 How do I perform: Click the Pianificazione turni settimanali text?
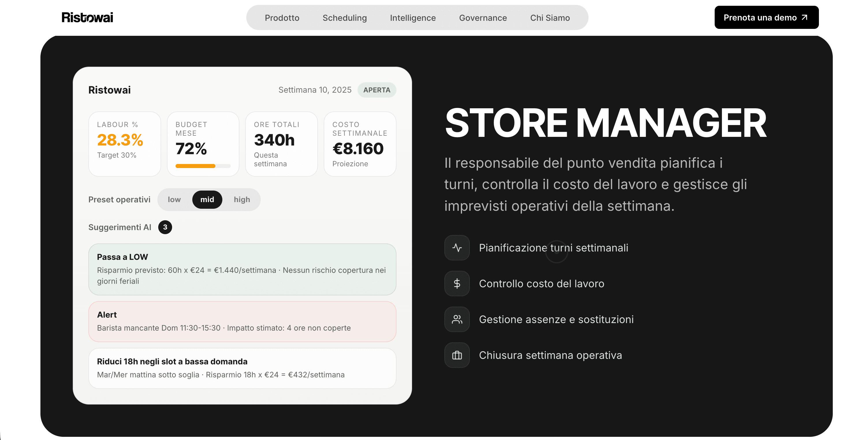pyautogui.click(x=554, y=248)
